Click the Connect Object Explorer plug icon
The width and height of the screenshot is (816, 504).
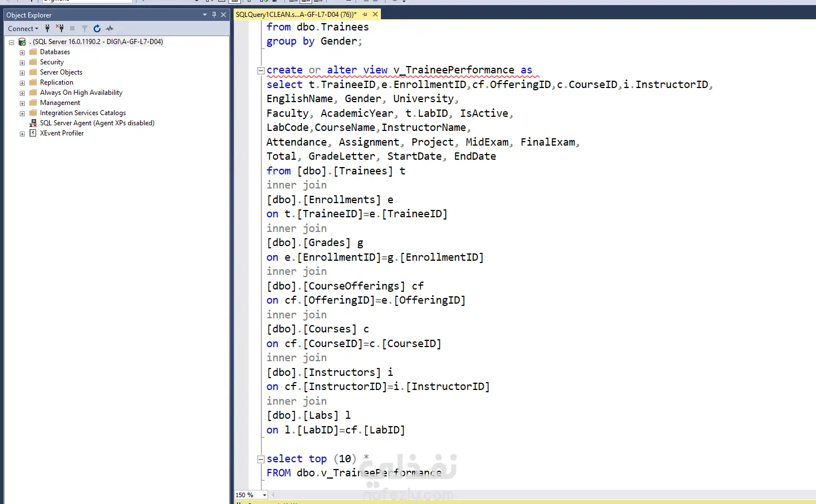pos(47,28)
